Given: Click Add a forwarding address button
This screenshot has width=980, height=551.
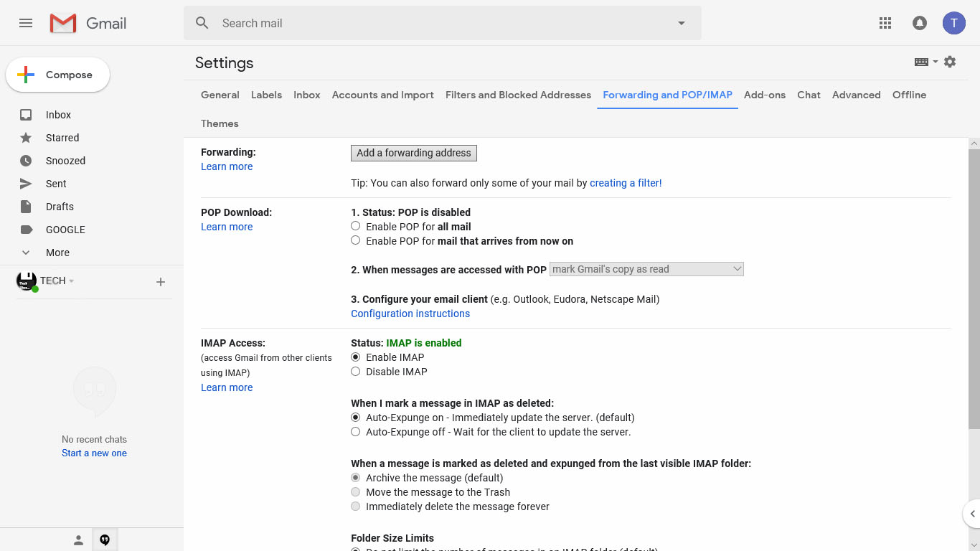Looking at the screenshot, I should [x=414, y=153].
